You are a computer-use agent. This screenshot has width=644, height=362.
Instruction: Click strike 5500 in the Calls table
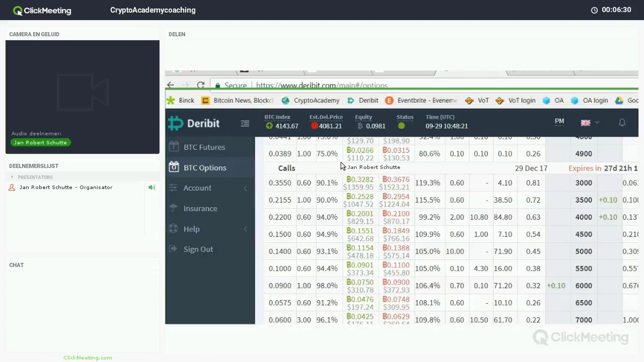(x=584, y=268)
